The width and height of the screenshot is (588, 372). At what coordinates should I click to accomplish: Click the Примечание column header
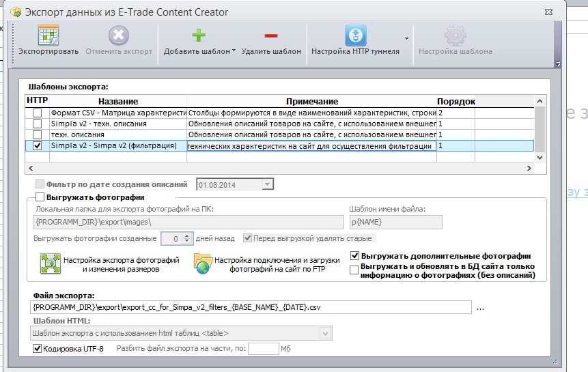pos(311,101)
